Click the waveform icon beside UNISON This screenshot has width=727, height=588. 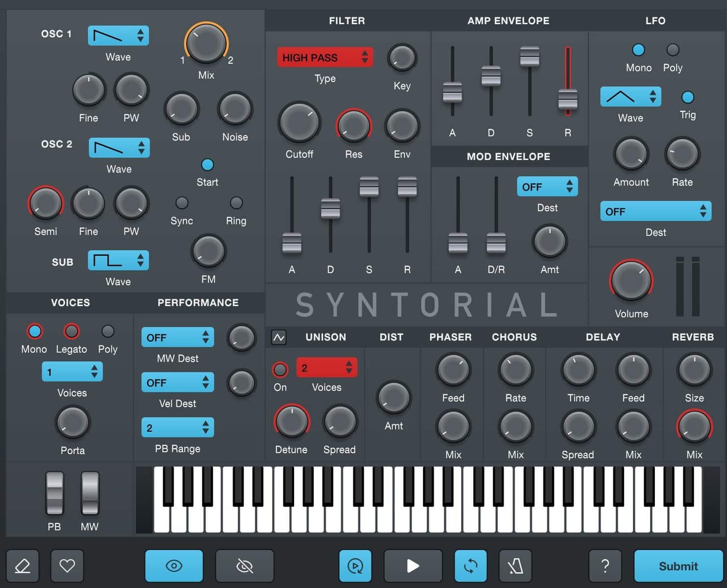click(x=279, y=337)
